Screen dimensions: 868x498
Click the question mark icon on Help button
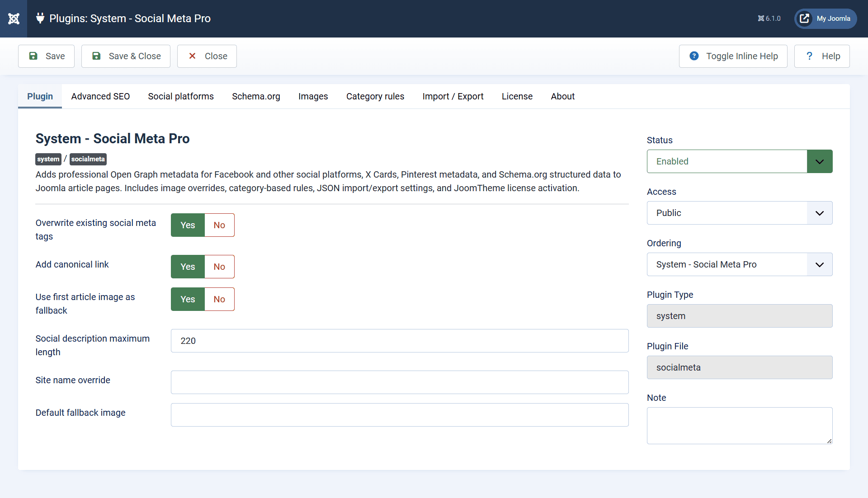[810, 56]
